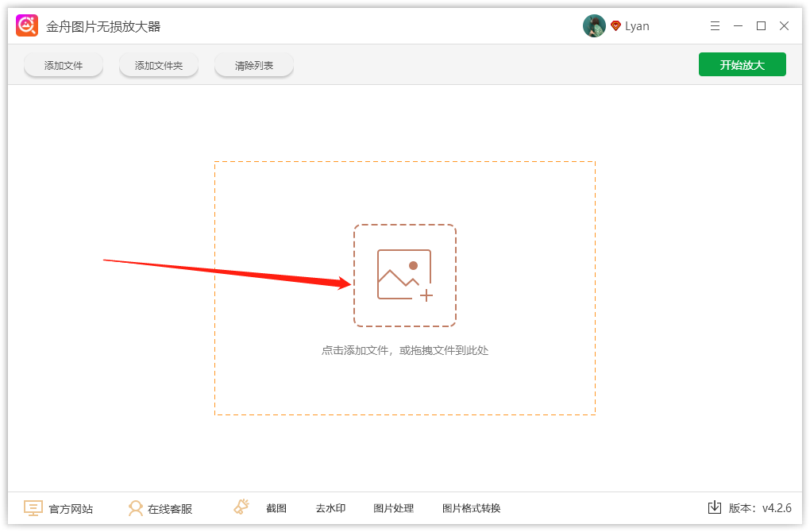The image size is (810, 532).
Task: Click the 版本: v4.2.6 version text
Action: point(760,508)
